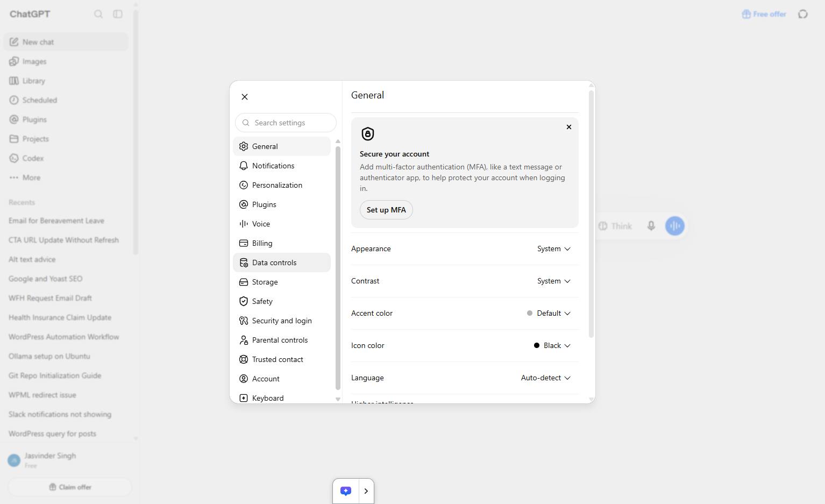Click the Free offer link at top
825x504 pixels.
click(764, 14)
